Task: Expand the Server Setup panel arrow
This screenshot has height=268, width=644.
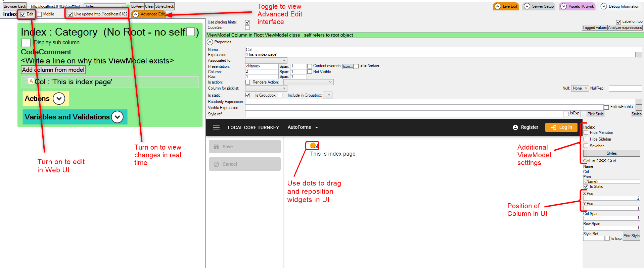Action: tap(527, 6)
